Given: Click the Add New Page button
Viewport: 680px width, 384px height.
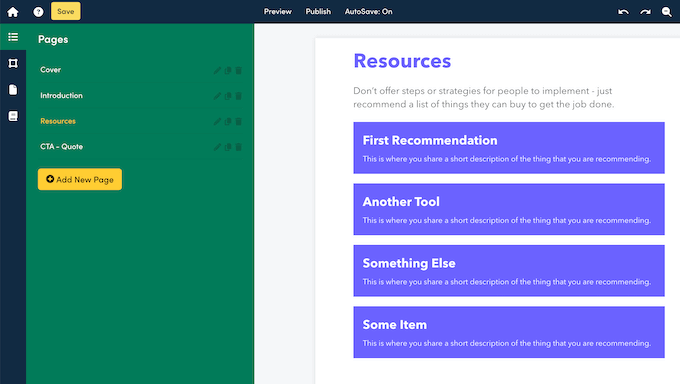Looking at the screenshot, I should point(80,179).
